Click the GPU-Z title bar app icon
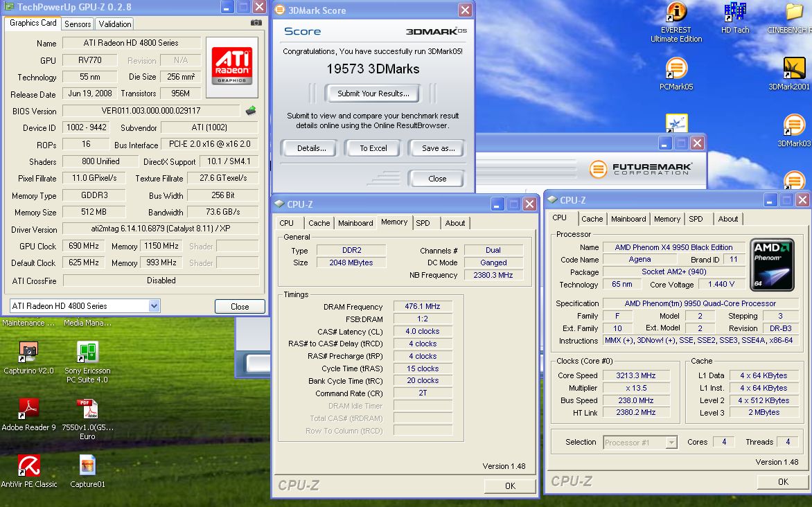This screenshot has height=507, width=812. point(9,7)
